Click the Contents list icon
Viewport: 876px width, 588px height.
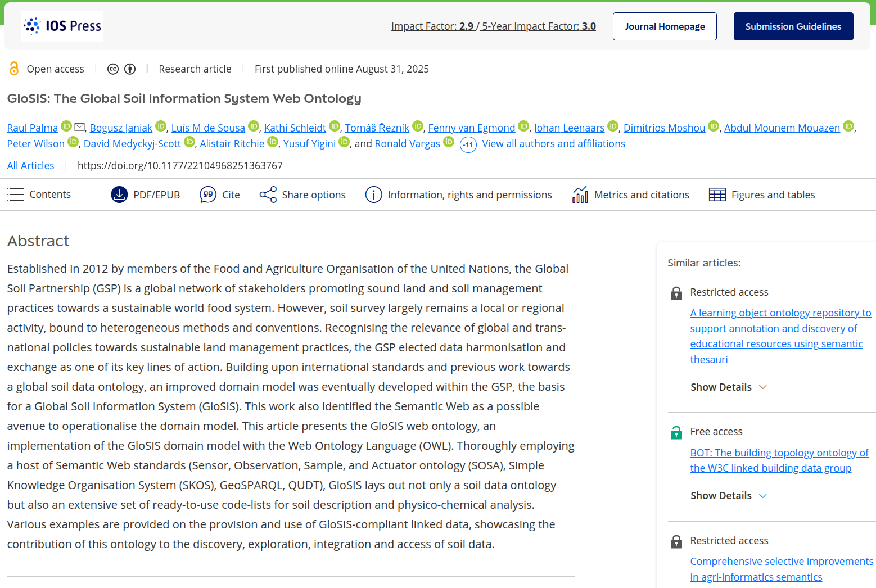point(15,195)
